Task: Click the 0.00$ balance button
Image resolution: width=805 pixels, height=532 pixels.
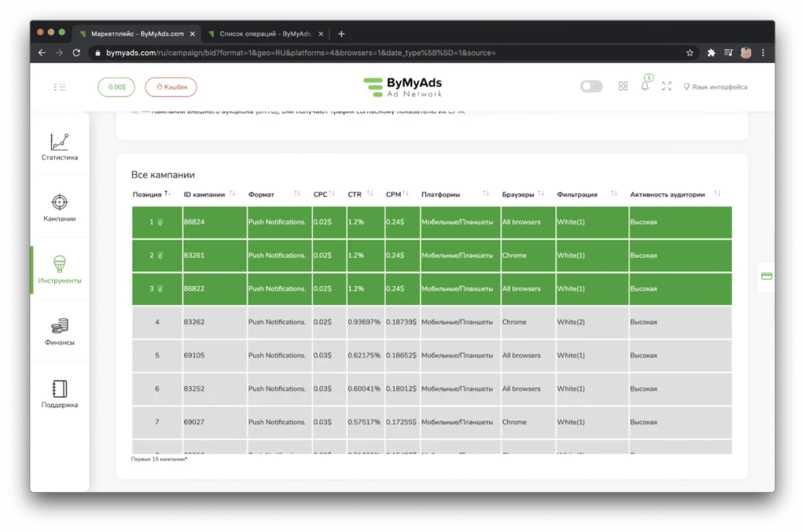Action: [116, 86]
